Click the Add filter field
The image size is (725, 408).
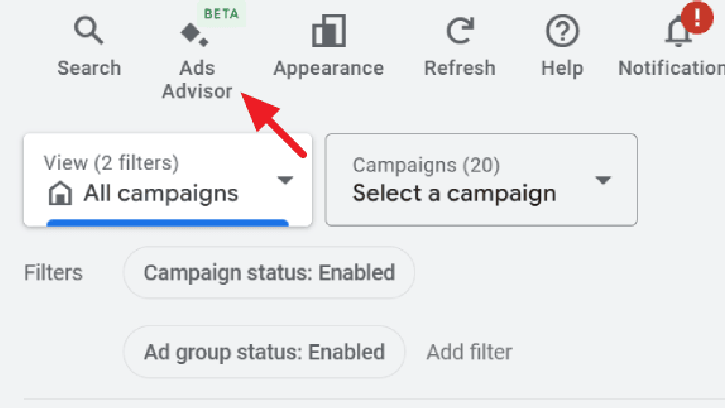469,352
